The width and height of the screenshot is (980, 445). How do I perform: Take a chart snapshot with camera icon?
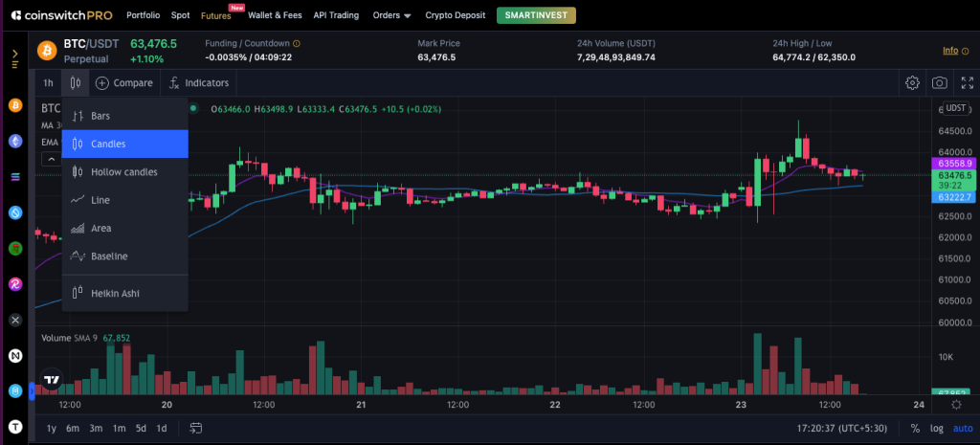pos(941,83)
